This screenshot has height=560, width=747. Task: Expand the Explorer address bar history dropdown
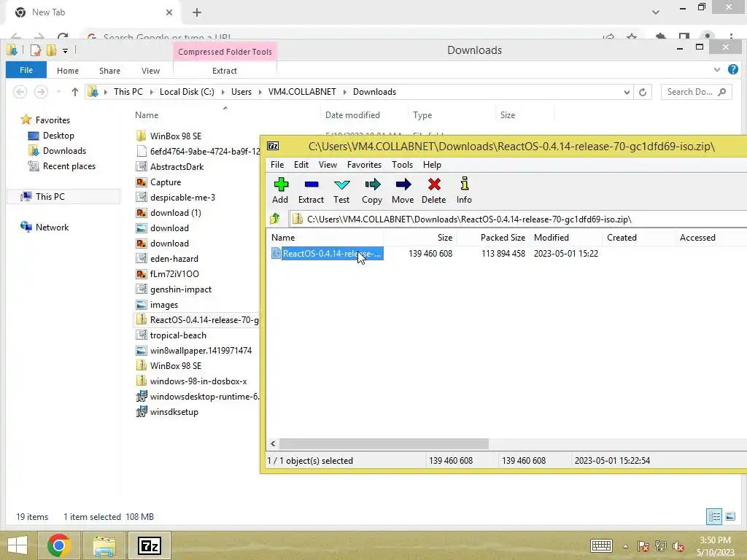coord(627,92)
